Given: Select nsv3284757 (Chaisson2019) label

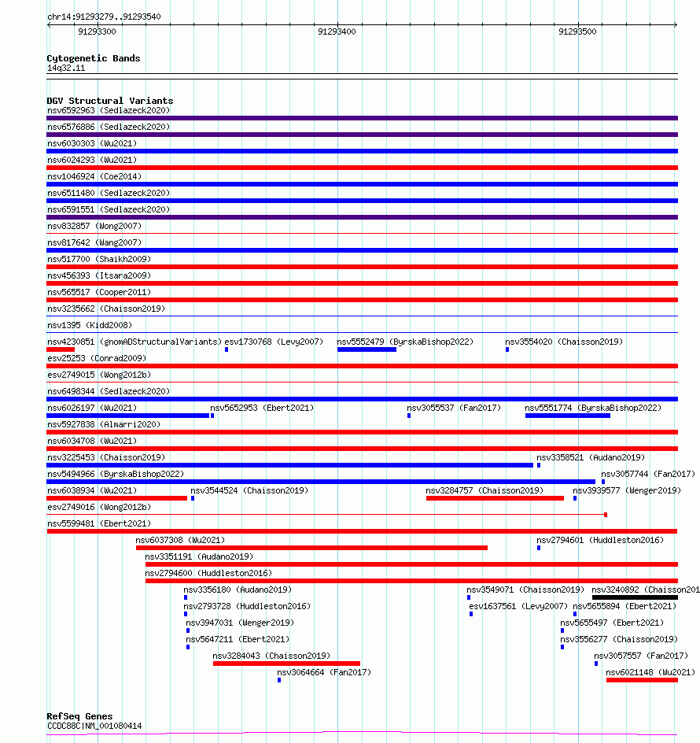Looking at the screenshot, I should click(x=484, y=491).
